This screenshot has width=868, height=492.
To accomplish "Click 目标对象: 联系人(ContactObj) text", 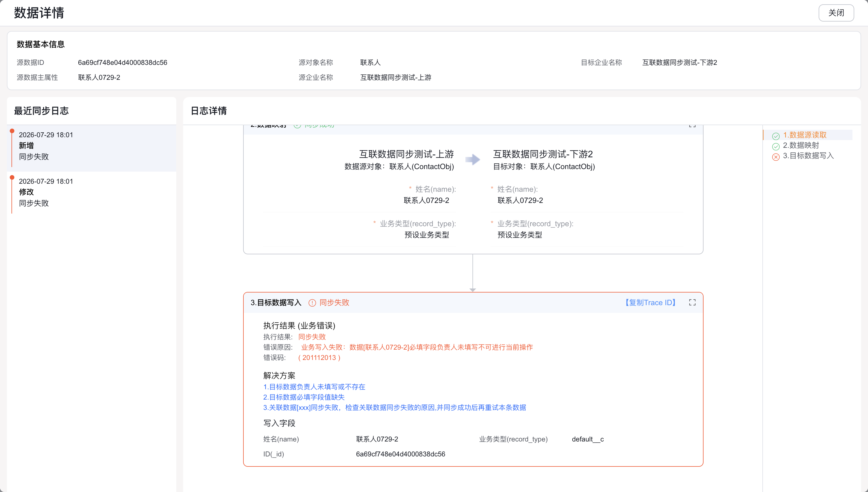I will click(x=544, y=166).
